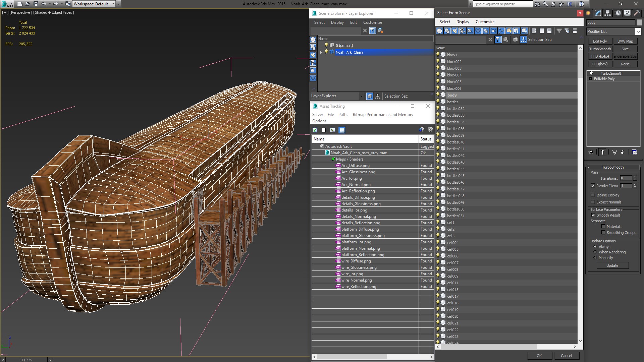Click the Noise modifier button
The width and height of the screenshot is (644, 362).
(x=625, y=64)
